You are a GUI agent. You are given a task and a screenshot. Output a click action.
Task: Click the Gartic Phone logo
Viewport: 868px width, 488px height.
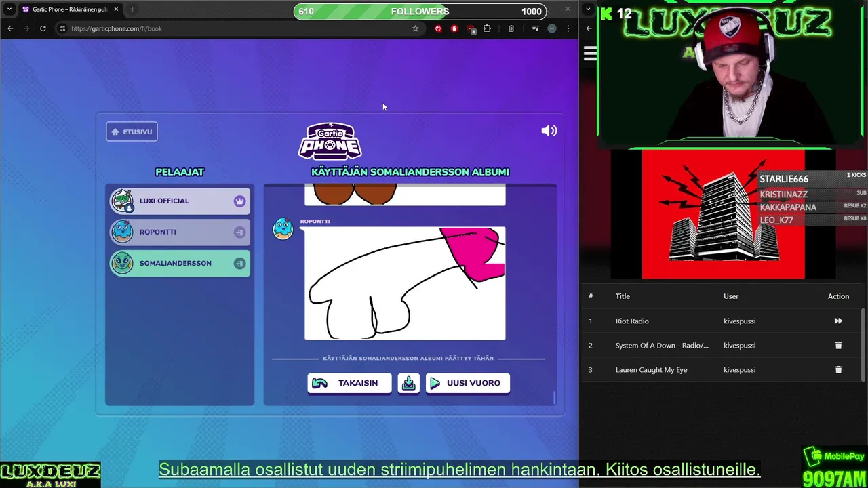[x=330, y=141]
